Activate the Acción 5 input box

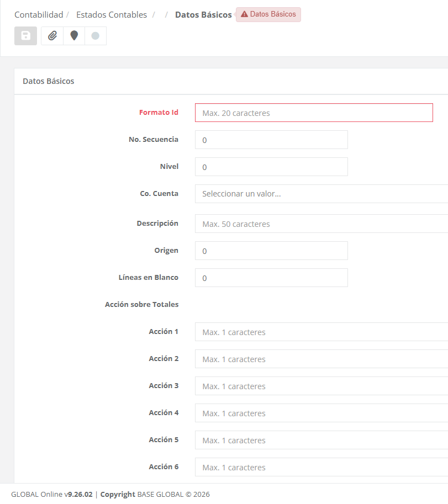tap(320, 441)
